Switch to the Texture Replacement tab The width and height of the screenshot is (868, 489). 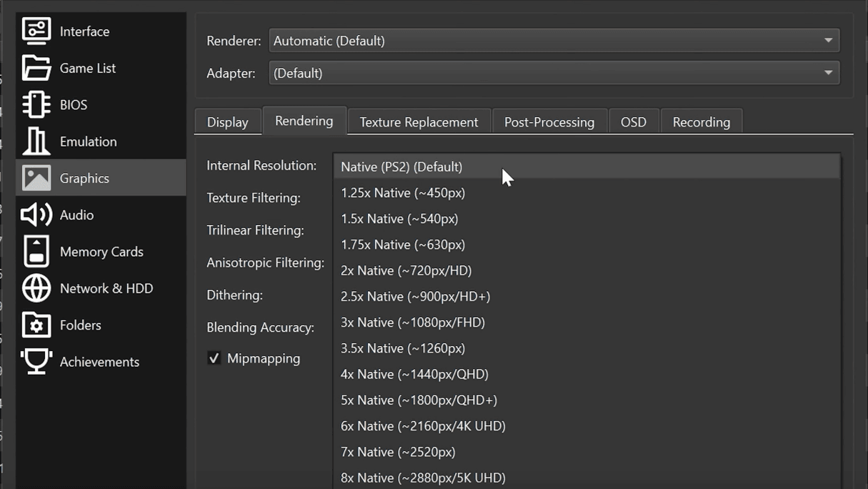point(419,122)
